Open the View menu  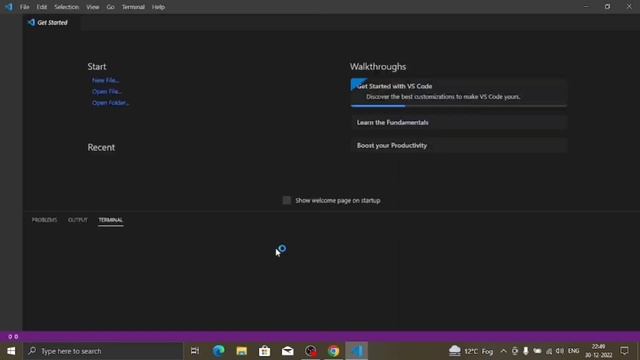(x=93, y=7)
